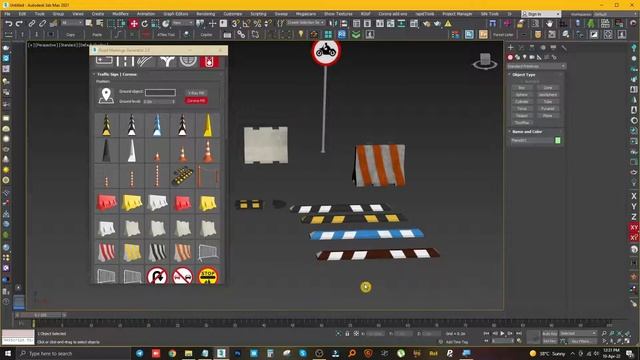Open the junction Y-shaped tool in Road Markings window
The height and width of the screenshot is (360, 640).
click(167, 62)
